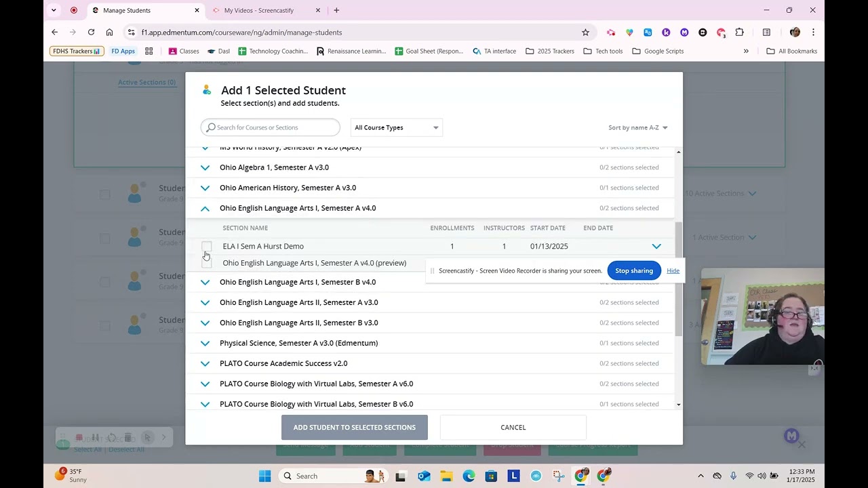This screenshot has height=488, width=868.
Task: Open the 2025 Trackers bookmark folder
Action: 550,51
